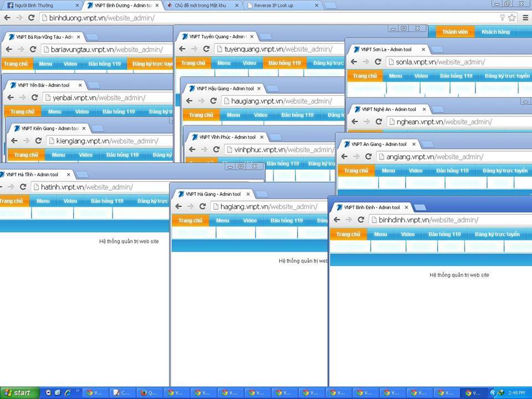Reload the Yên Bái admin window
The image size is (532, 399).
pyautogui.click(x=34, y=98)
